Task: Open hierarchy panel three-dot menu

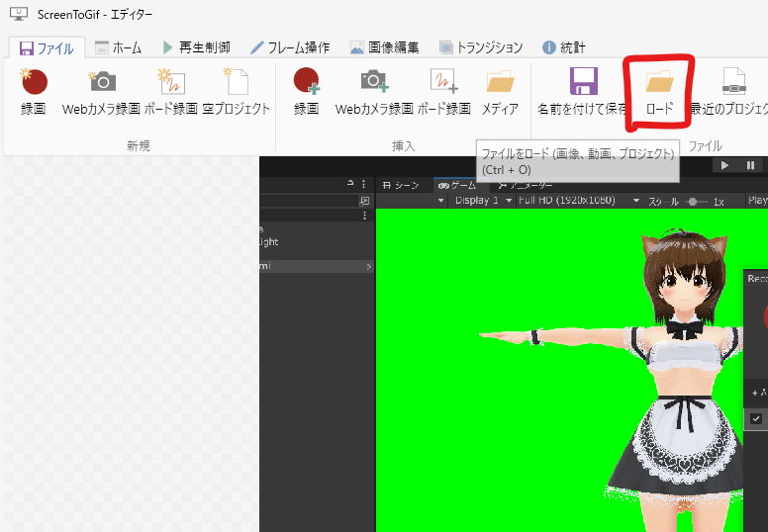Action: tap(363, 184)
